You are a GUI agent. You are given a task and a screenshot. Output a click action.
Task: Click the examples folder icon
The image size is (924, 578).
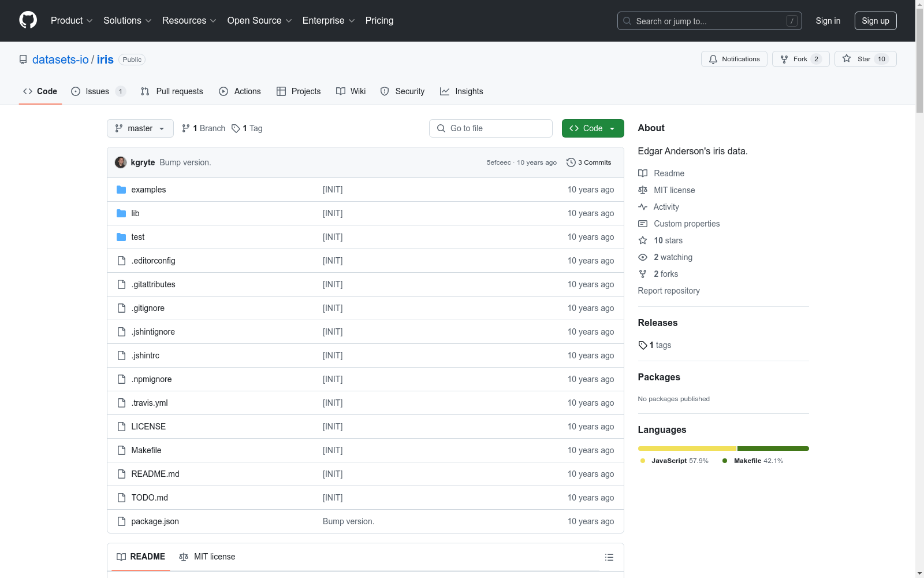point(121,190)
